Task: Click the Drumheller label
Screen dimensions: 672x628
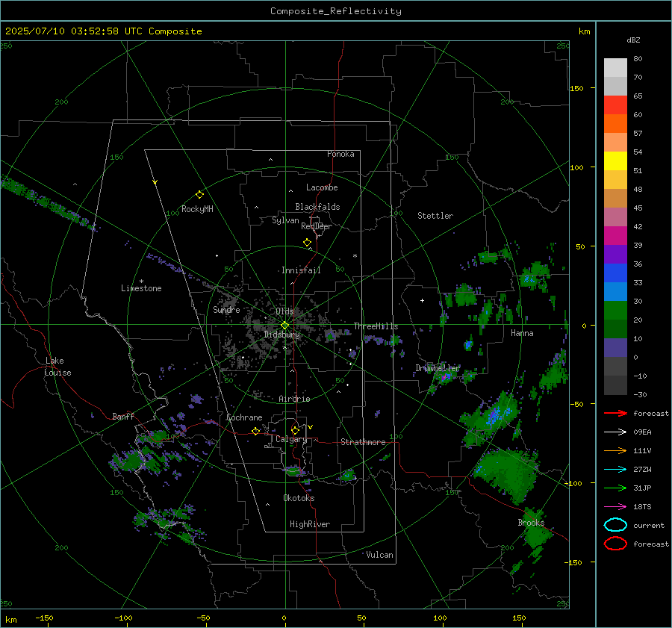Action: pyautogui.click(x=437, y=368)
